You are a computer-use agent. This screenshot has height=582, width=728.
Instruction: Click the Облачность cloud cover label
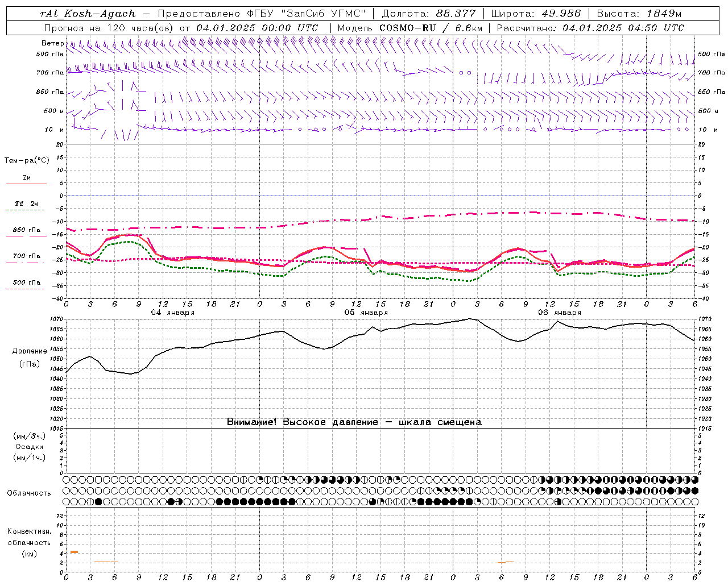click(29, 493)
